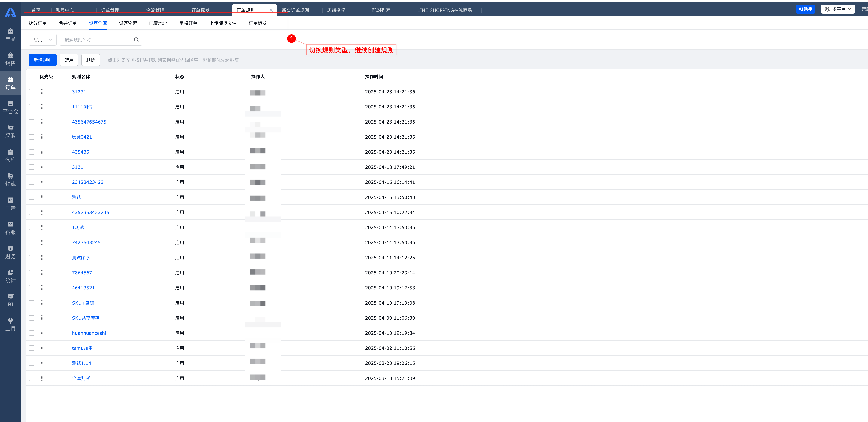The height and width of the screenshot is (422, 868).
Task: Toggle the select-all checkbox in table header
Action: 32,77
